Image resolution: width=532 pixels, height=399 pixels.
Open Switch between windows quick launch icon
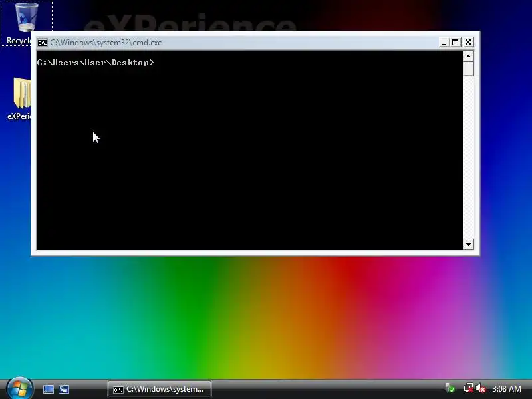tap(64, 389)
